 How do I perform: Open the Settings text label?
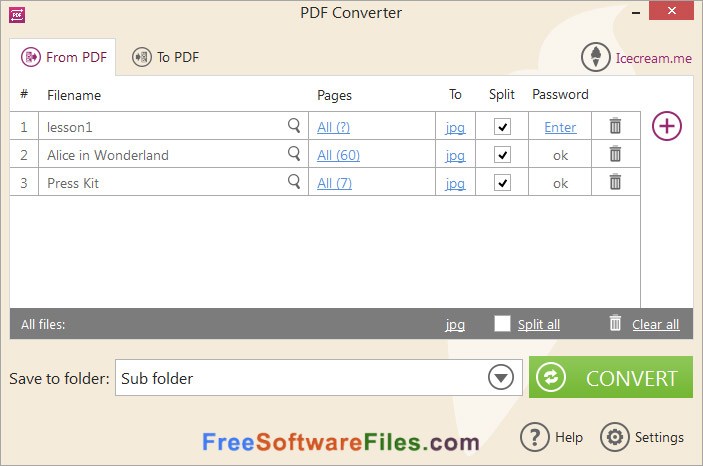[659, 437]
